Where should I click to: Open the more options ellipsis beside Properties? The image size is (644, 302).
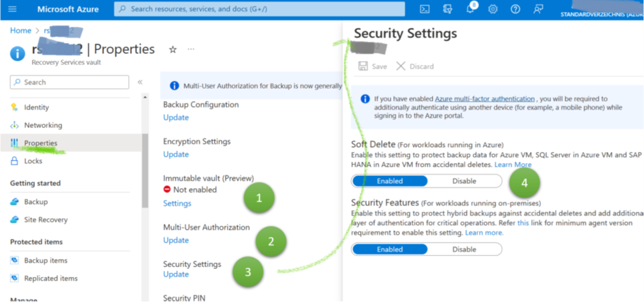click(191, 49)
